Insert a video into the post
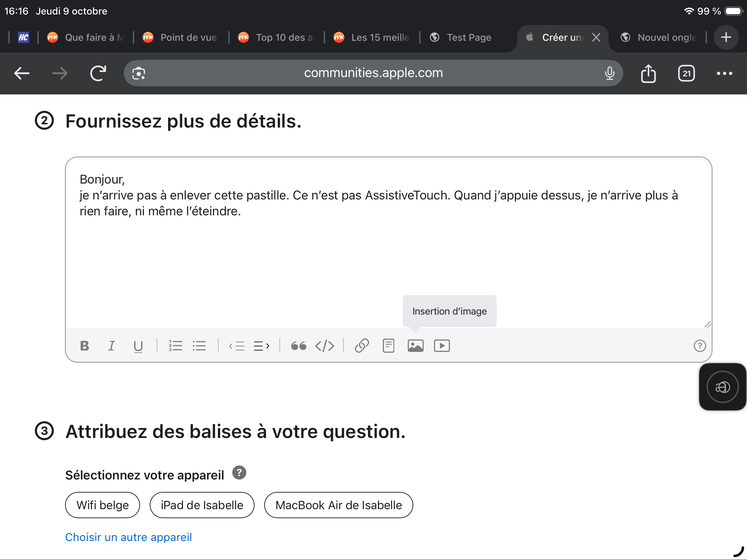This screenshot has width=747, height=560. 442,346
